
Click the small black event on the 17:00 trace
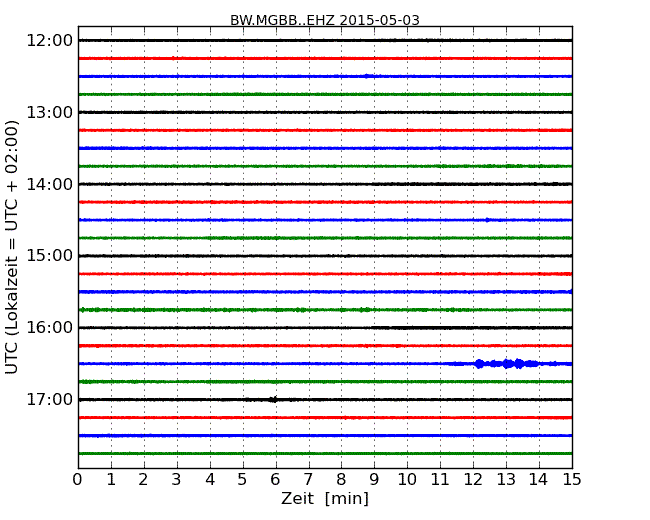click(273, 399)
